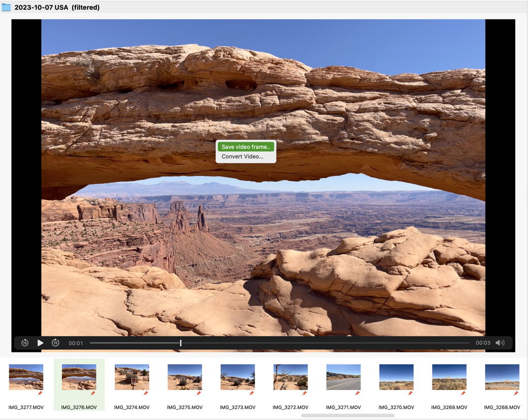Play the video

tap(40, 343)
